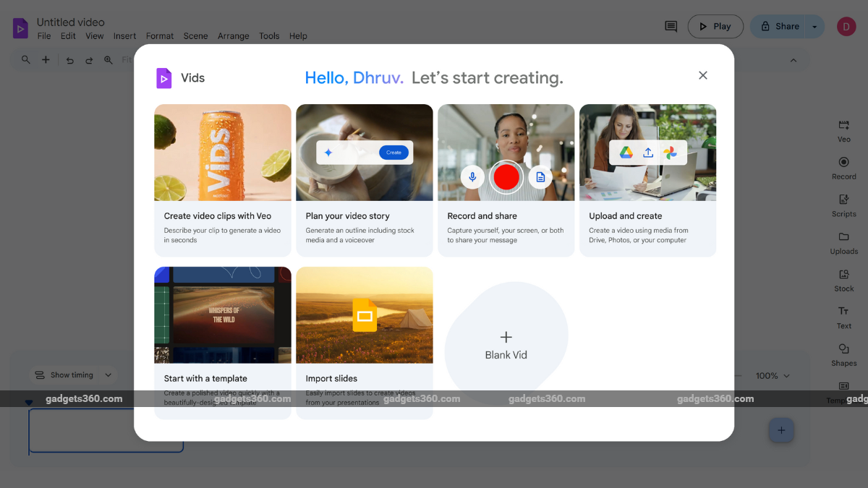Click the zoom magnifier in the toolbar
This screenshot has height=488, width=868.
click(x=109, y=60)
